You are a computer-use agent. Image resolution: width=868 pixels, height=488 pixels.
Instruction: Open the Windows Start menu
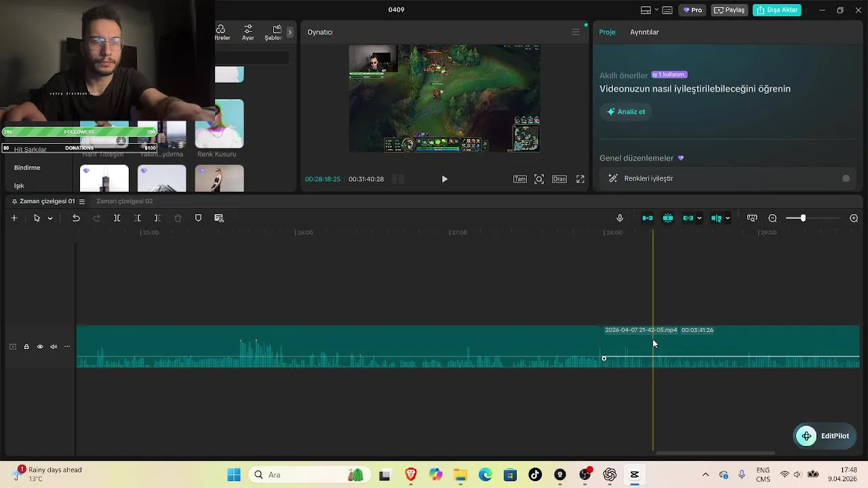234,475
